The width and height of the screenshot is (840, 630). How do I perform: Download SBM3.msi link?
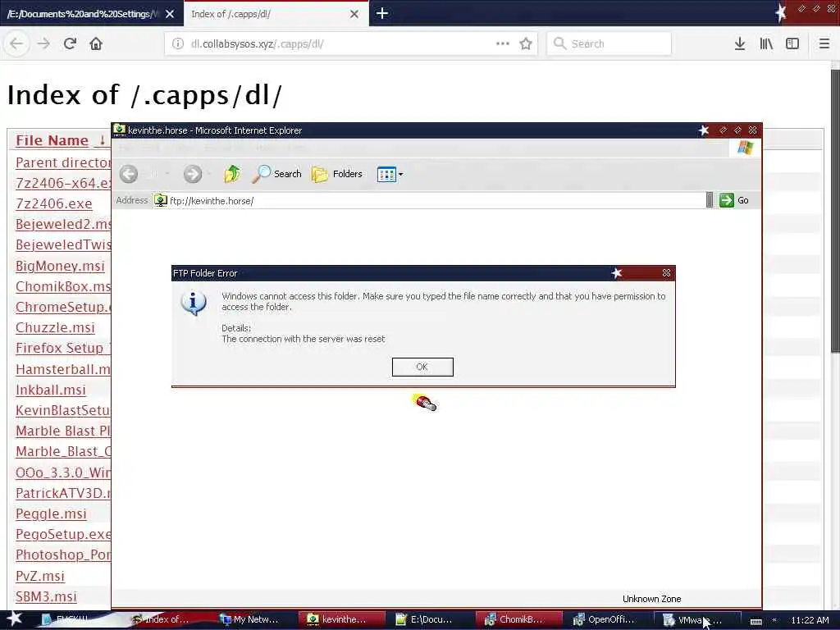46,596
